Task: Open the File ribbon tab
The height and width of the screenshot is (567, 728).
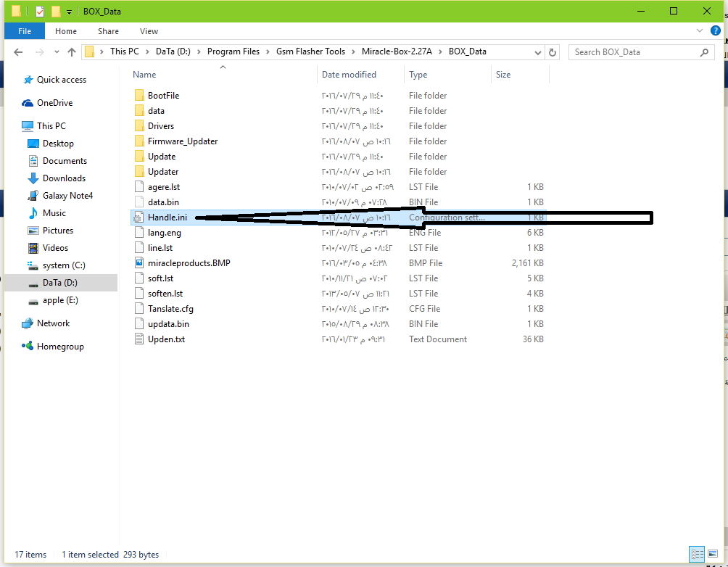Action: coord(25,31)
